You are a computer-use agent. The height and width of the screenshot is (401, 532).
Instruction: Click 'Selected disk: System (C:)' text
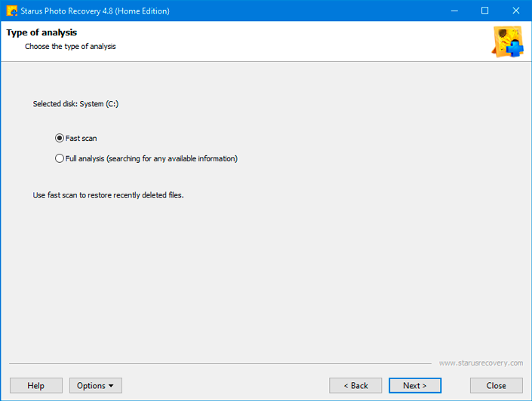pyautogui.click(x=75, y=104)
